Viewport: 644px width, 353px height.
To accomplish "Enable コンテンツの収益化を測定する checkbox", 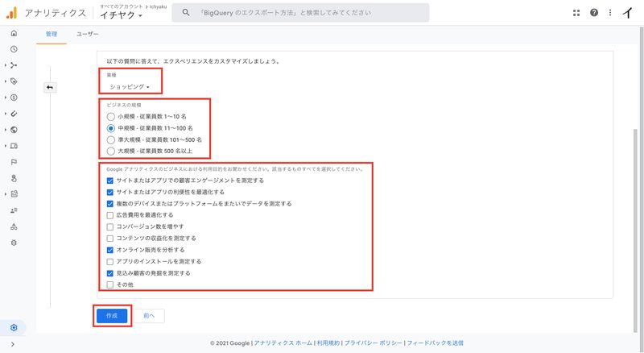I will click(110, 239).
